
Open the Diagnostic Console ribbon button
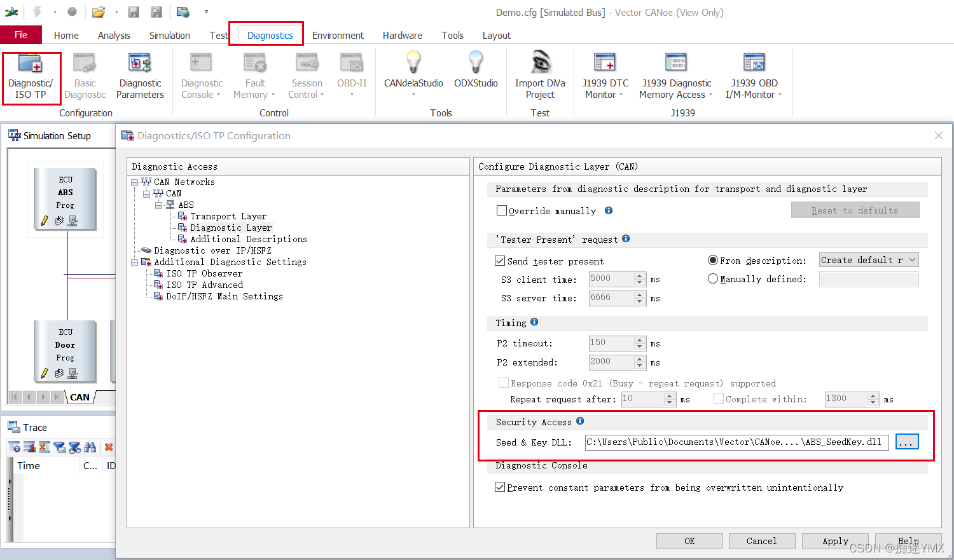[202, 78]
